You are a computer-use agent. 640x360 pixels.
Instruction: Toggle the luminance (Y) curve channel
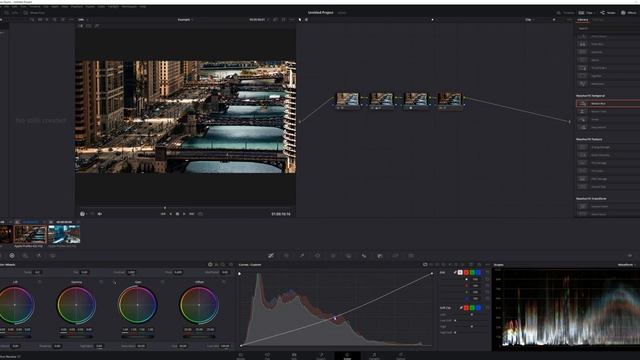(460, 272)
